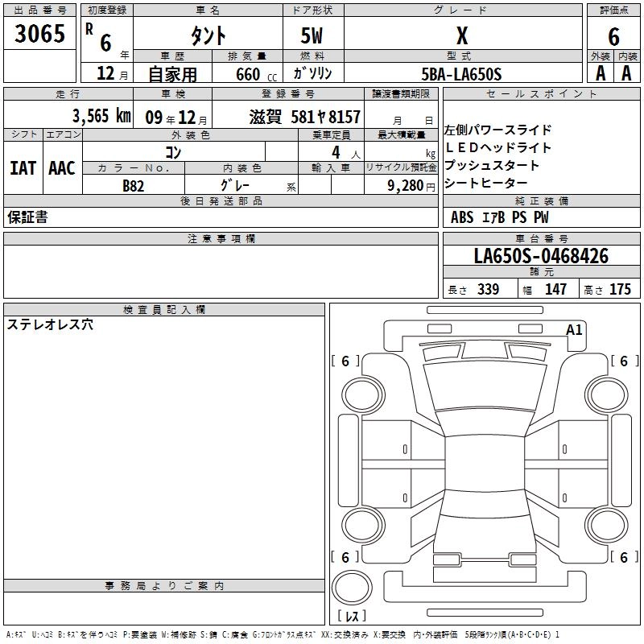Click the overall evaluation score 6
Viewport: 644px width, 644px height.
point(613,36)
